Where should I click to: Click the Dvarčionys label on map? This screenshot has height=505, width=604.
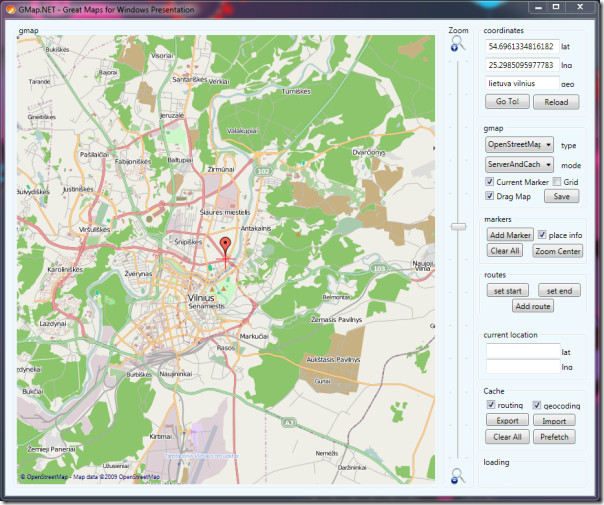[369, 153]
